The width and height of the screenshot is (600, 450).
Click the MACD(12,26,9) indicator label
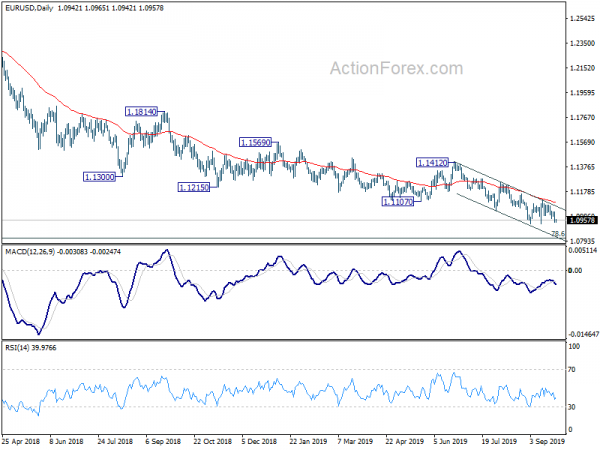pos(30,251)
